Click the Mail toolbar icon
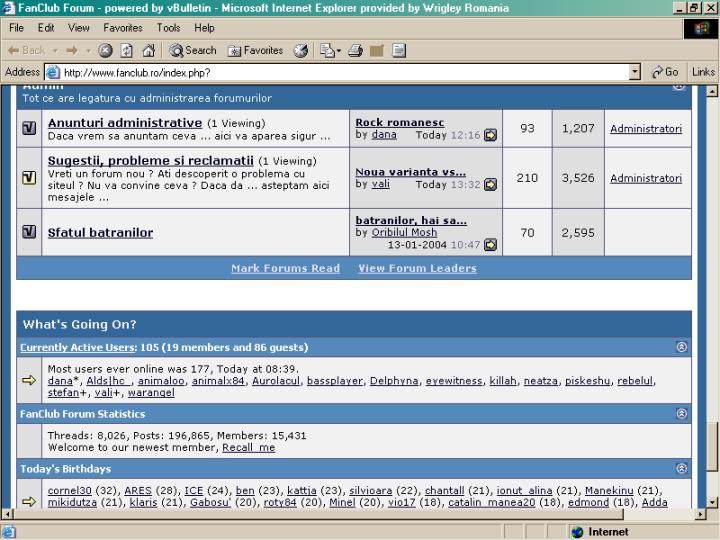The image size is (720, 540). (x=327, y=51)
